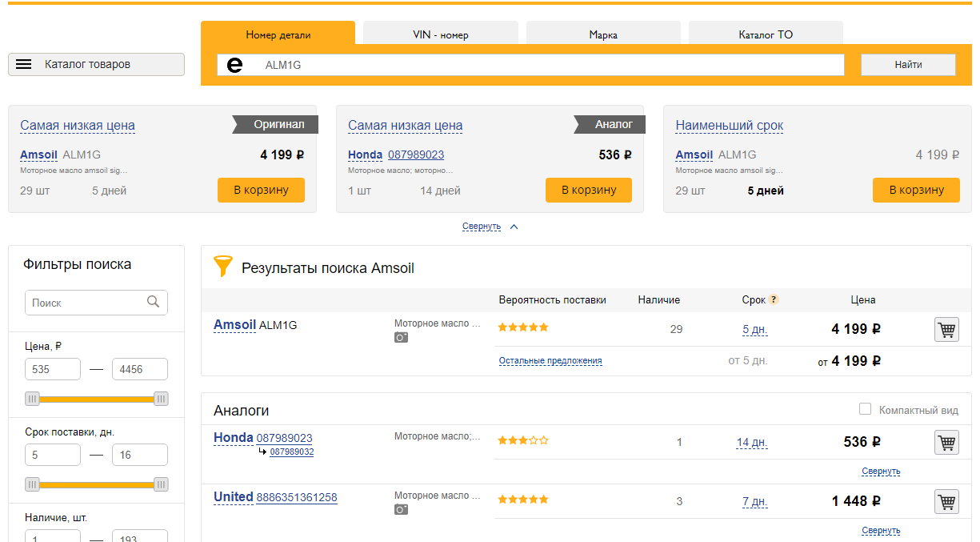Focus the part number search field ALM1G
The image size is (980, 542).
[530, 65]
